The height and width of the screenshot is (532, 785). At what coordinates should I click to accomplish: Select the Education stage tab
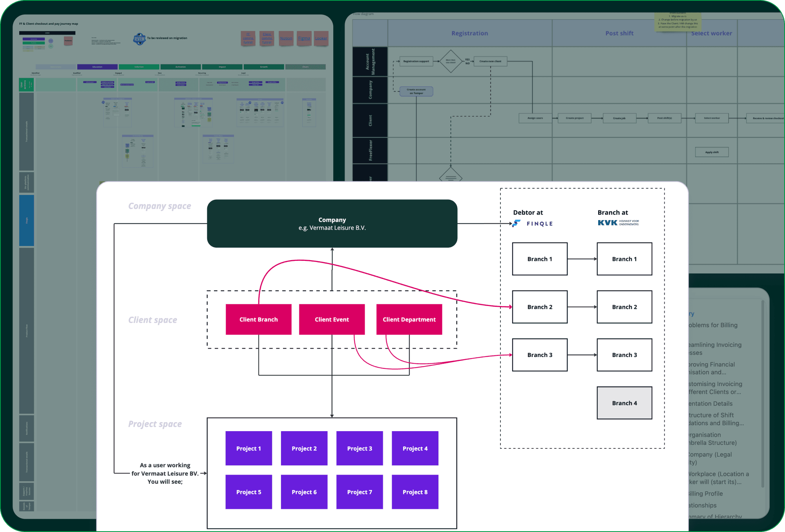pyautogui.click(x=97, y=67)
